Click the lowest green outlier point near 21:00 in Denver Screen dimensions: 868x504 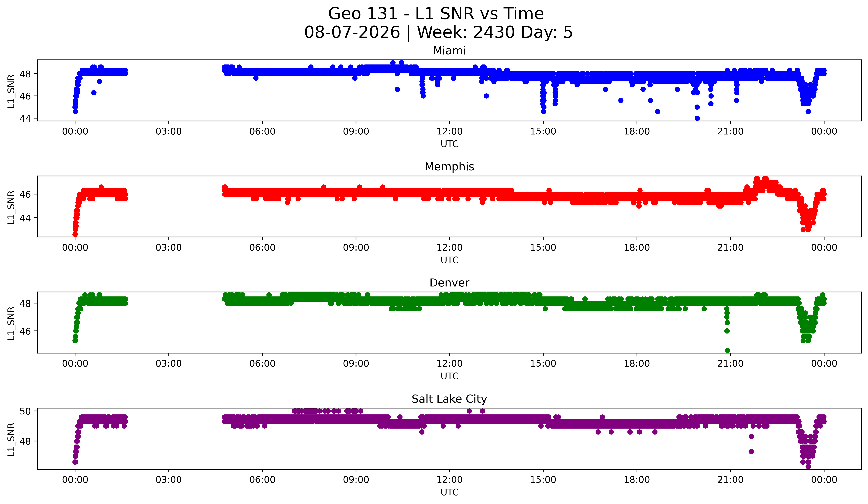[x=727, y=350]
